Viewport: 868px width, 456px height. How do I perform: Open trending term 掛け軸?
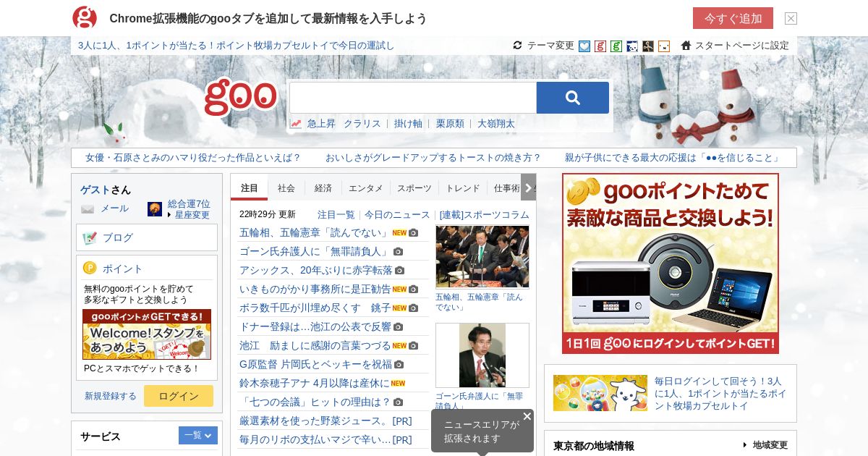(408, 124)
